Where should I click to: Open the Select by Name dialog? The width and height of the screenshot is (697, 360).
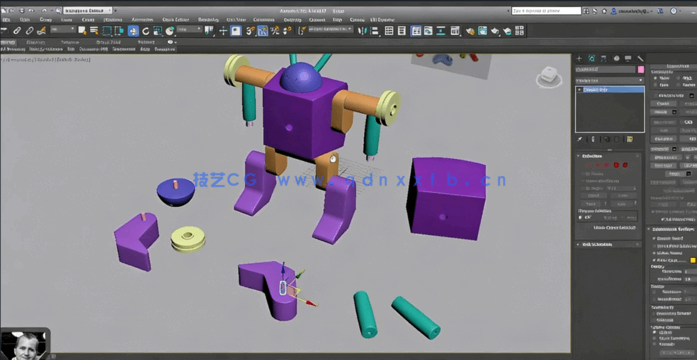coord(94,31)
